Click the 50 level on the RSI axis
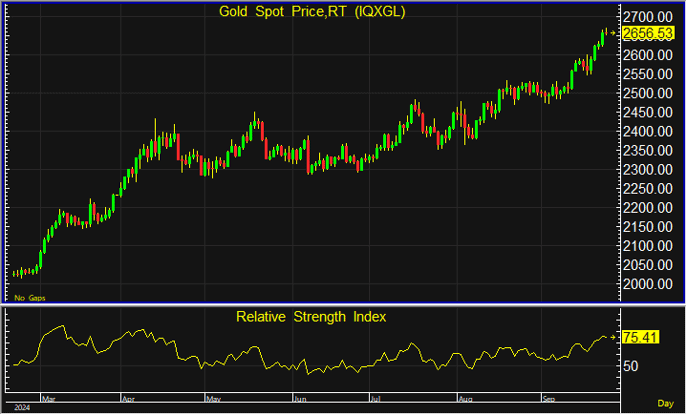 tap(630, 366)
